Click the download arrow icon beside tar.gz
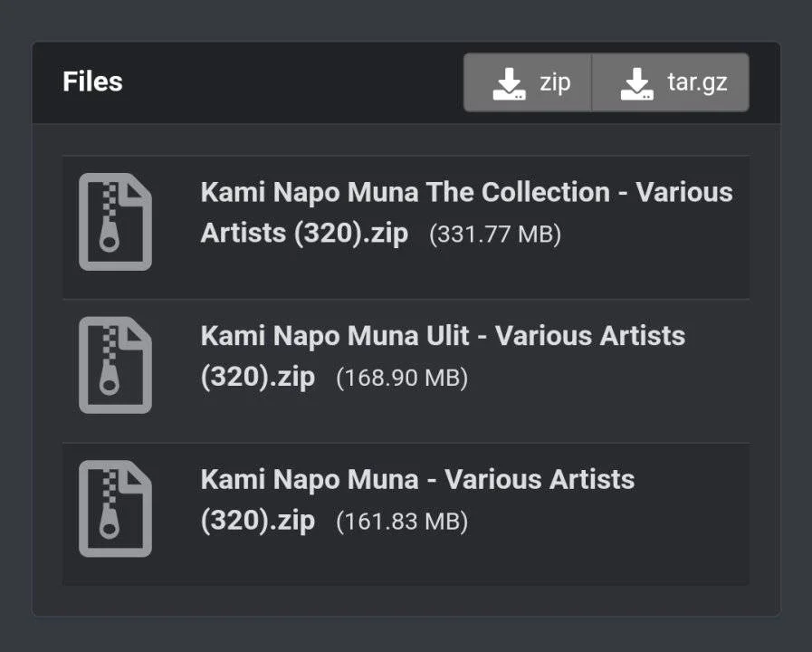The height and width of the screenshot is (652, 812). [636, 83]
